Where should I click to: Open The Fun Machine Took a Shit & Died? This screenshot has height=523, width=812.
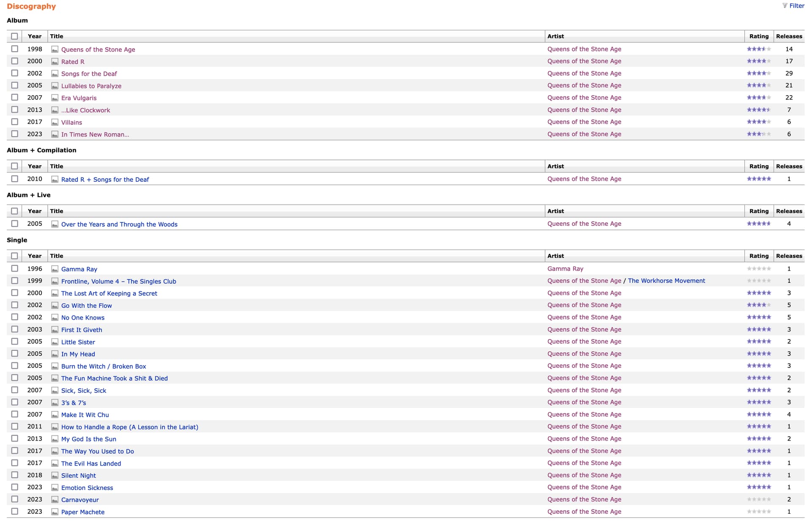coord(115,378)
